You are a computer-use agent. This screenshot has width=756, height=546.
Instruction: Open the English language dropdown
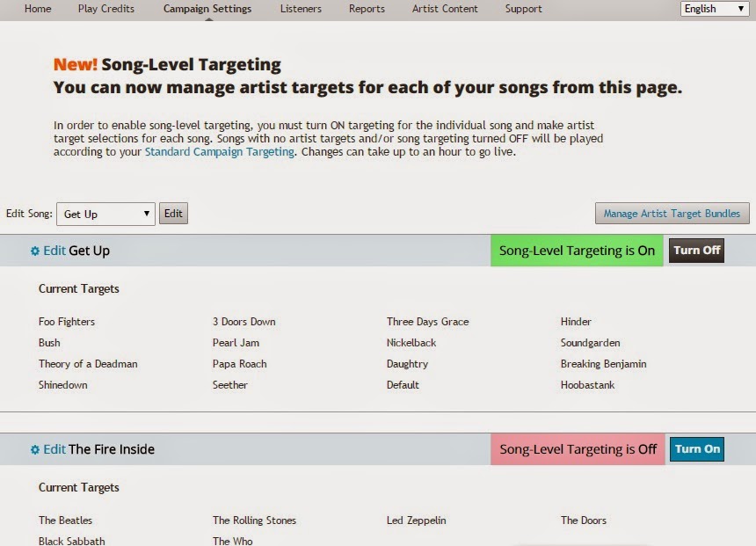(715, 9)
